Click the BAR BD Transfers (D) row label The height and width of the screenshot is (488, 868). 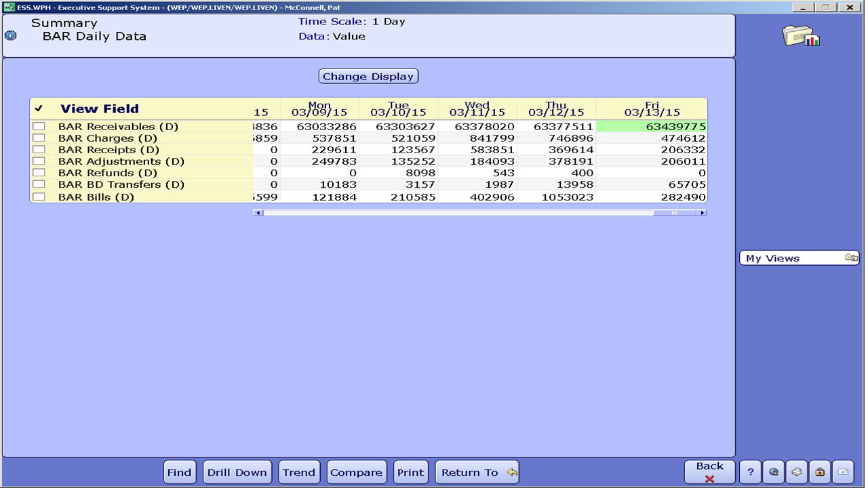pos(121,184)
